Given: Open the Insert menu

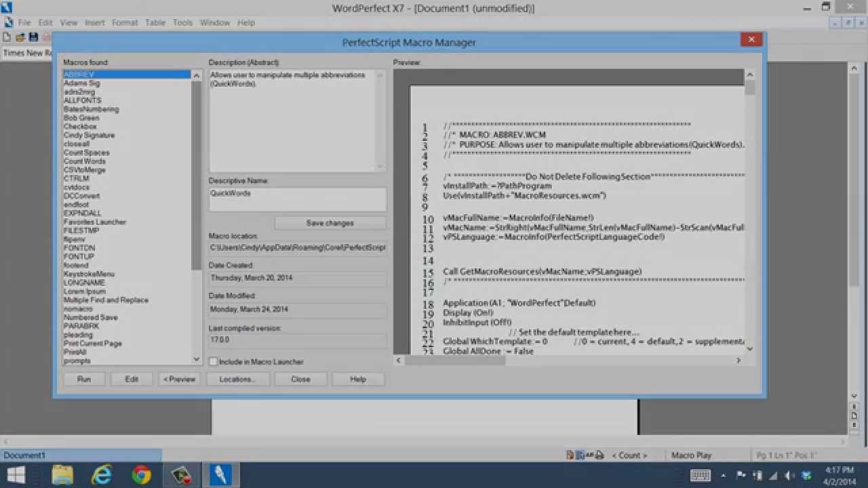Looking at the screenshot, I should [95, 22].
